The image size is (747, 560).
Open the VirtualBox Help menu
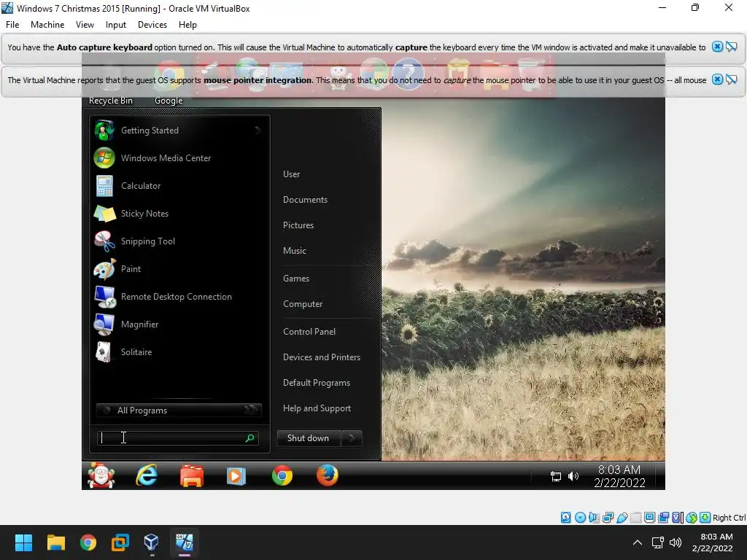[x=187, y=25]
